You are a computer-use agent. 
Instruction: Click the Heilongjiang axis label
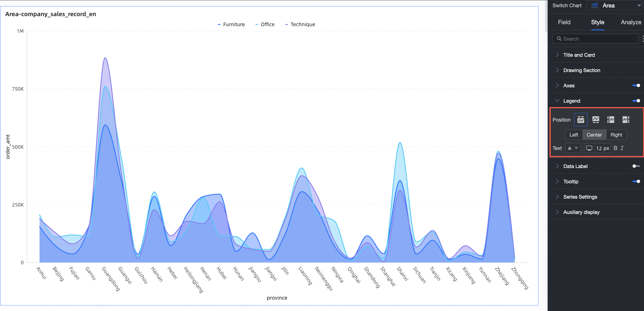point(193,280)
